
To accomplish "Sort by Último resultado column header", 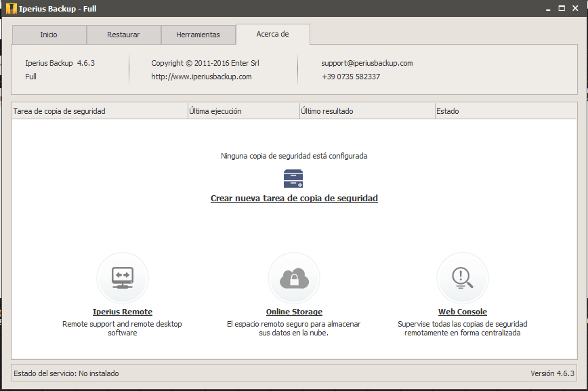I will [367, 111].
